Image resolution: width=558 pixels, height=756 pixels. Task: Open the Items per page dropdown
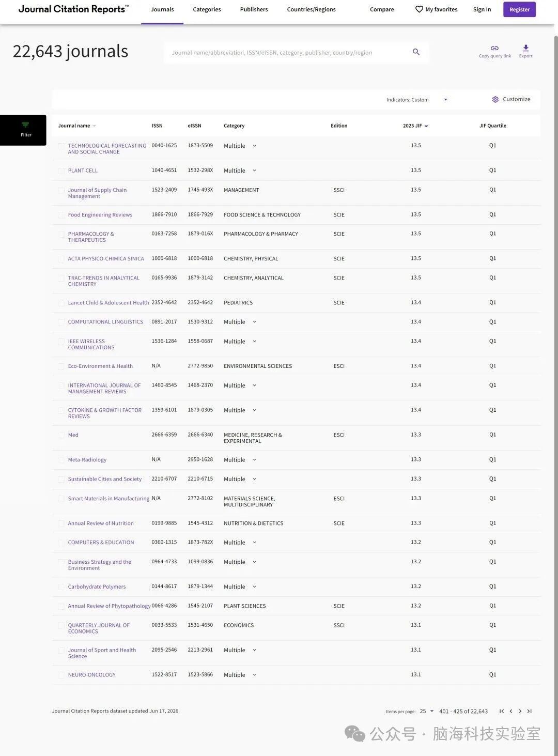[x=427, y=711]
